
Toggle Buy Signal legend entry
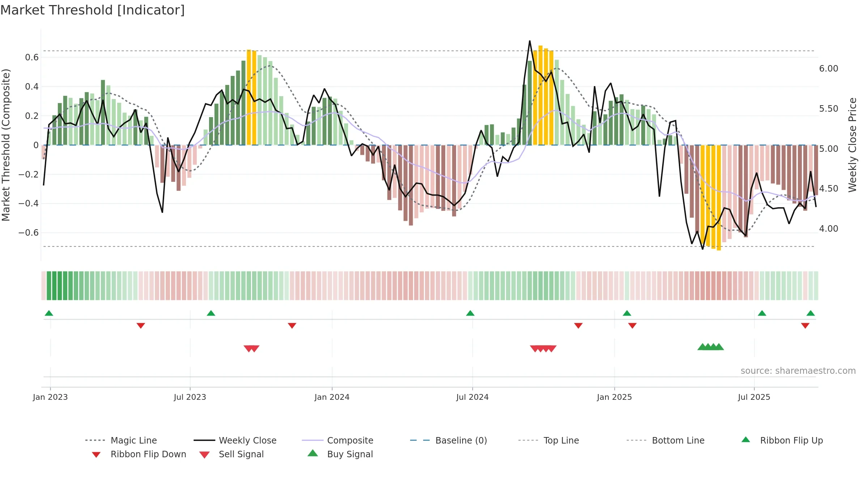pos(340,454)
